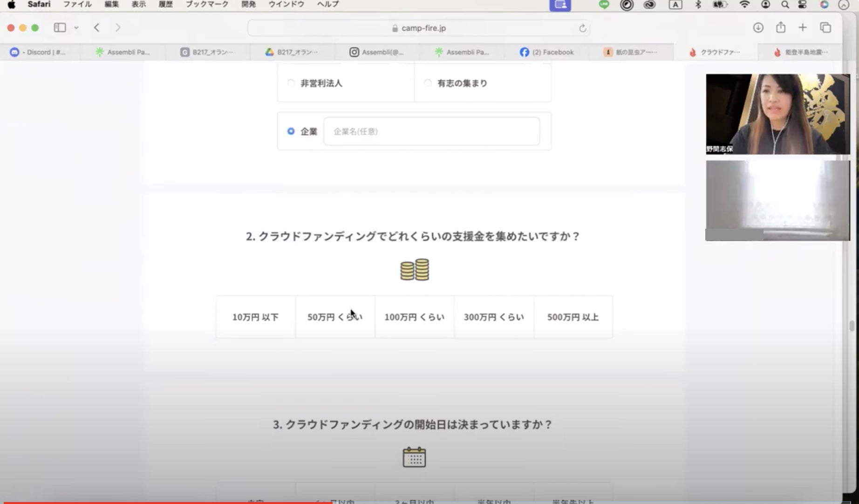Switch to the (2) Facebook tab
859x504 pixels.
(547, 52)
